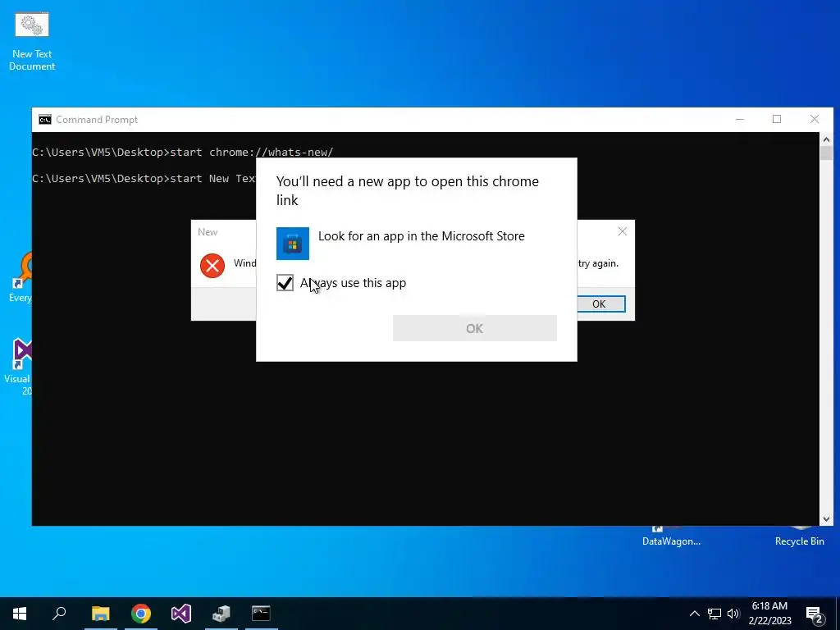This screenshot has height=630, width=840.
Task: Open the installer app taskbar icon
Action: coord(221,614)
